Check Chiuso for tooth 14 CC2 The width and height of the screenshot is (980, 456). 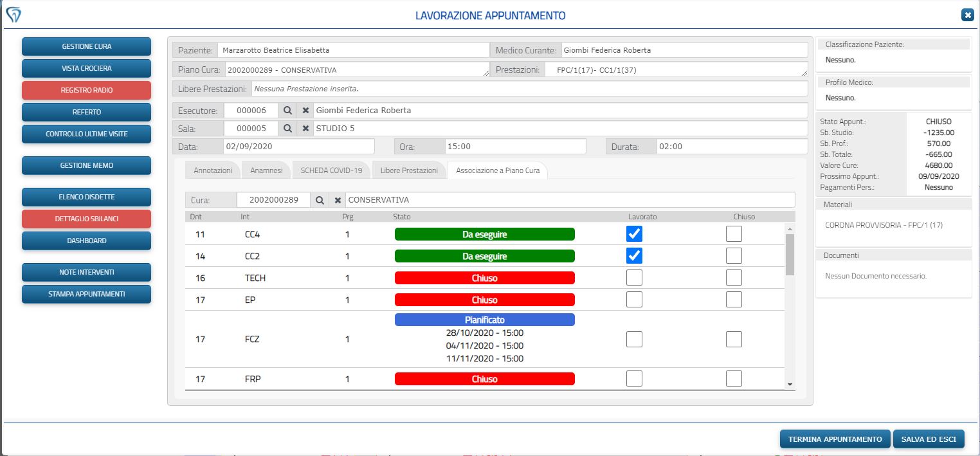pos(734,255)
